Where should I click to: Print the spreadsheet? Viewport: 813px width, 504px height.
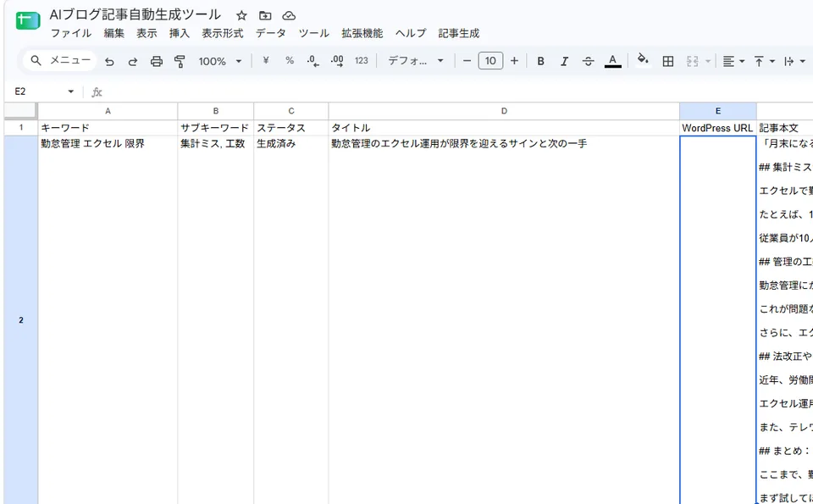[x=156, y=61]
